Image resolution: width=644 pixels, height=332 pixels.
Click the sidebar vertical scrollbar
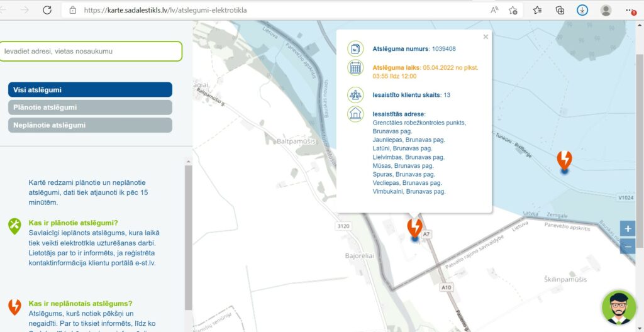point(188,239)
